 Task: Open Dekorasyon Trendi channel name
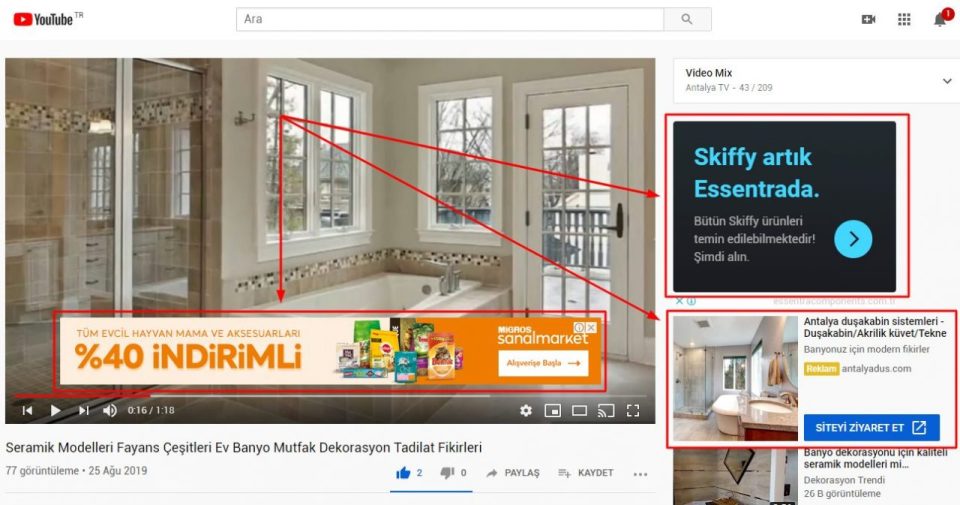pos(842,481)
